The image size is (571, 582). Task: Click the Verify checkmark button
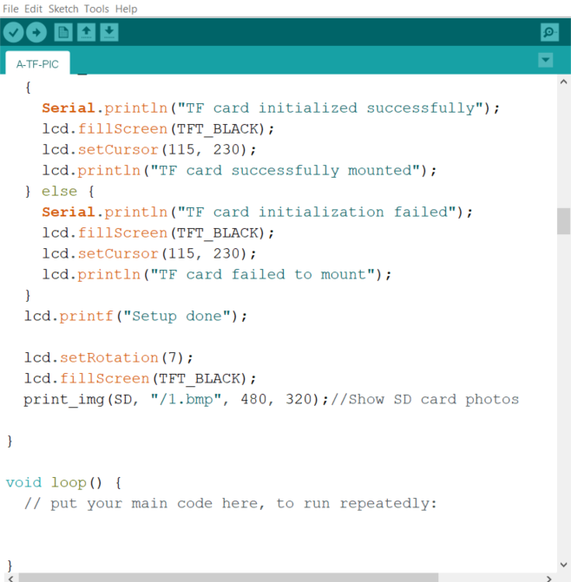tap(14, 32)
